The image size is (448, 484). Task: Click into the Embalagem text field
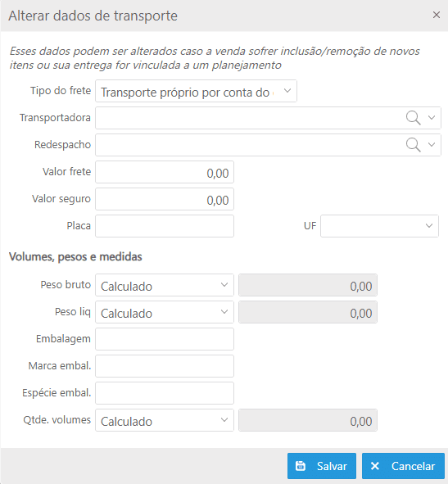(165, 339)
